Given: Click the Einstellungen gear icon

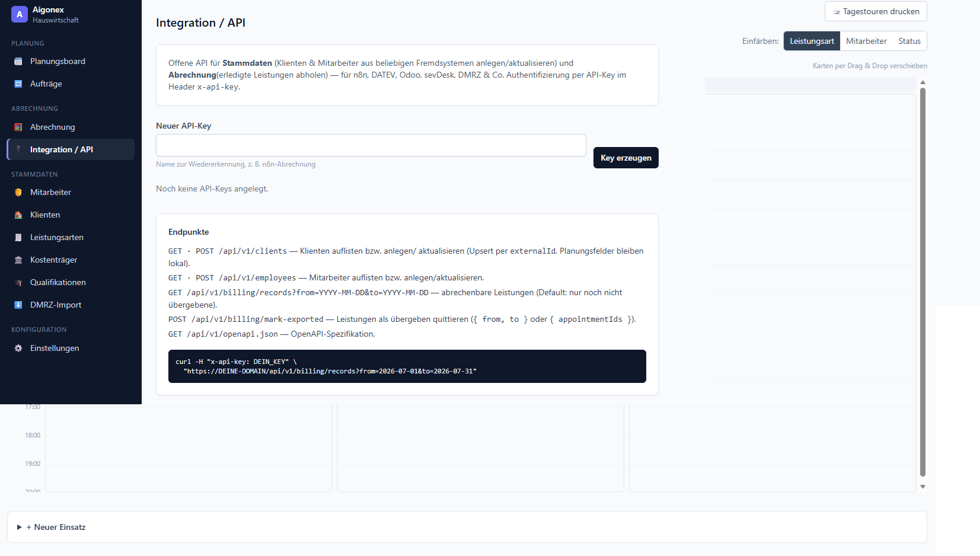Looking at the screenshot, I should pos(18,349).
